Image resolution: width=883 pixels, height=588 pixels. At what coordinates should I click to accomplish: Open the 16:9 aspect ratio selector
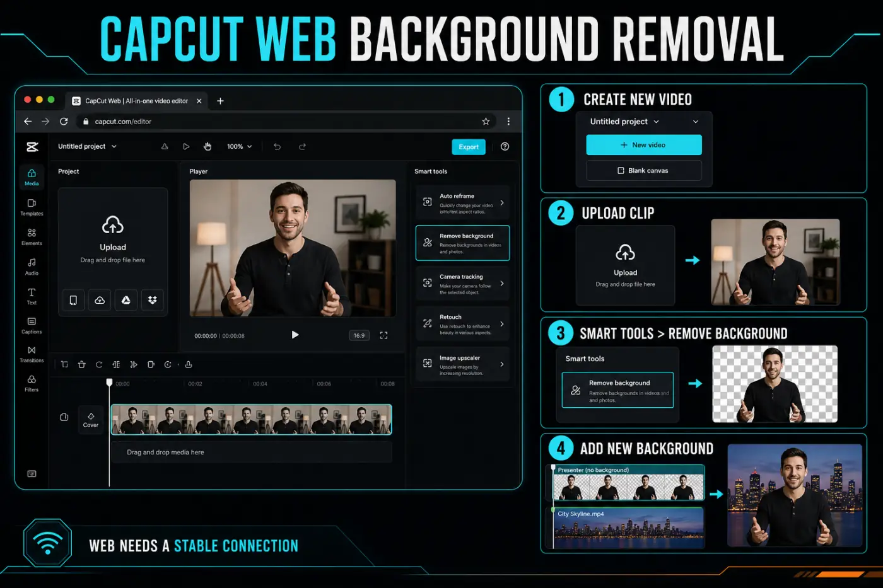pos(359,335)
